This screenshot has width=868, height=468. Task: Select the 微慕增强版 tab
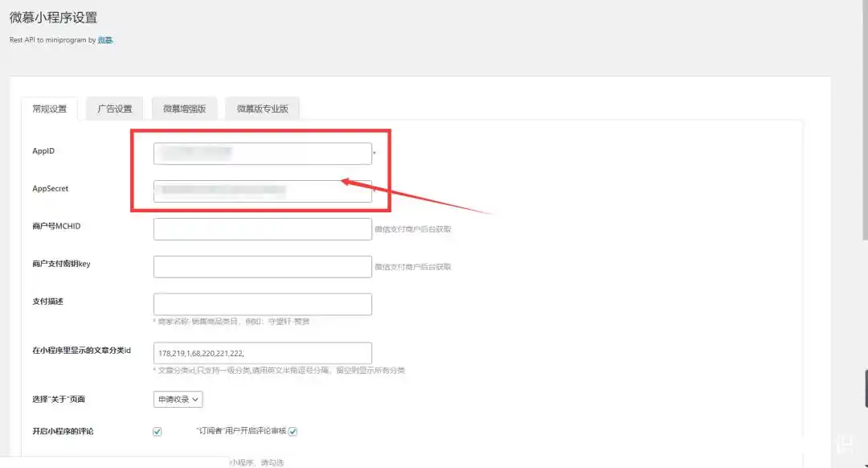pyautogui.click(x=184, y=109)
